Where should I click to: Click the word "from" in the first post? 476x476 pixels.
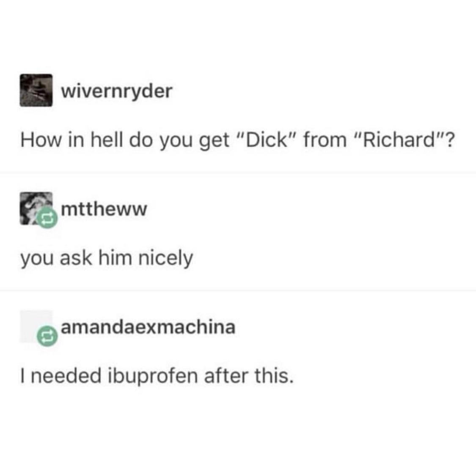tap(325, 140)
